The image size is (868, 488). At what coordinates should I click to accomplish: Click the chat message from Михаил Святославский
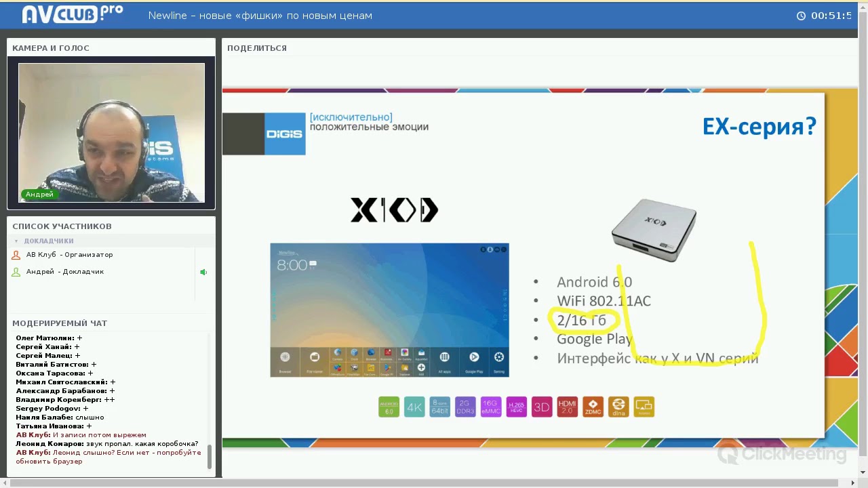(x=66, y=382)
